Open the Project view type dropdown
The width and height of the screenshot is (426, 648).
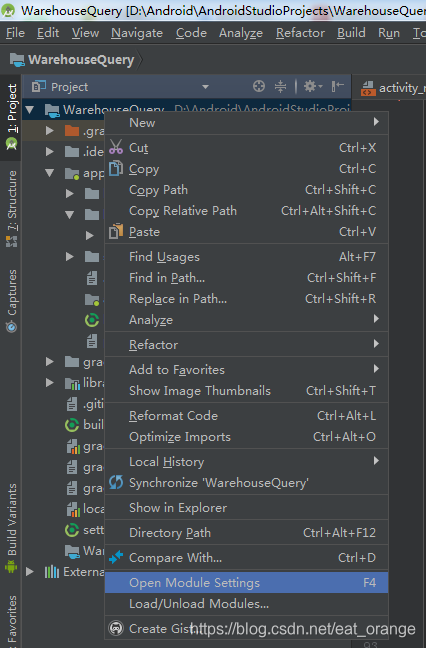pyautogui.click(x=205, y=87)
